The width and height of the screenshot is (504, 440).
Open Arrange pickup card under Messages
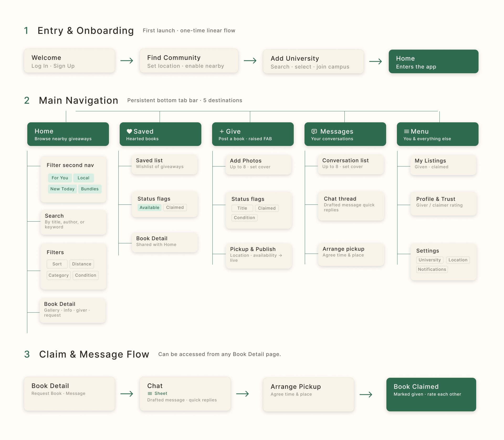coord(351,254)
